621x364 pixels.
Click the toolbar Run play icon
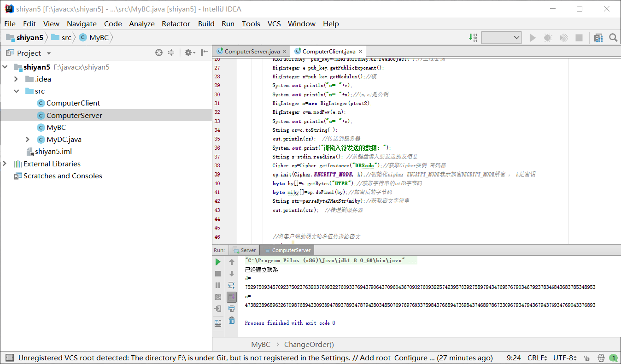(x=533, y=38)
